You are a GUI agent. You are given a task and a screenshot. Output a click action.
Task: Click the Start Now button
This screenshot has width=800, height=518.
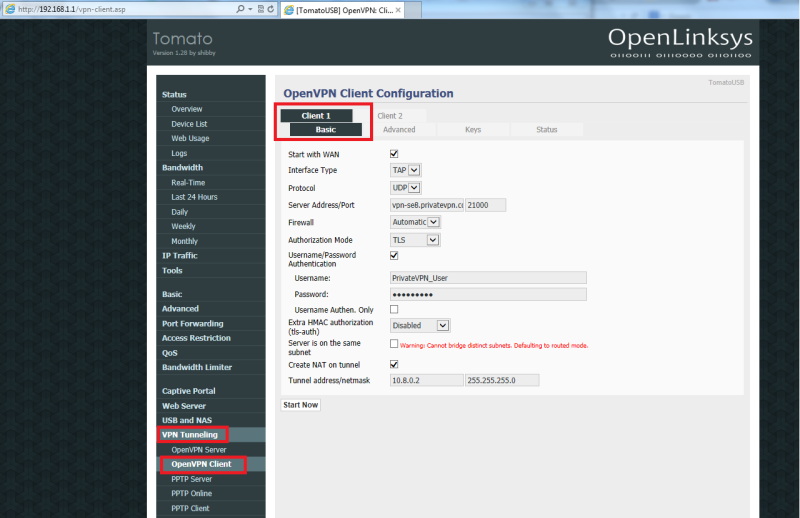click(301, 405)
